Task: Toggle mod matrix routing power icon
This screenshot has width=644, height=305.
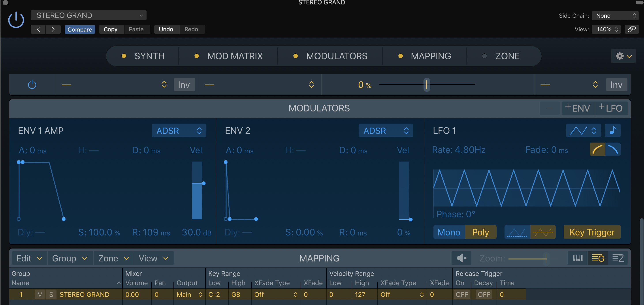Action: tap(32, 85)
